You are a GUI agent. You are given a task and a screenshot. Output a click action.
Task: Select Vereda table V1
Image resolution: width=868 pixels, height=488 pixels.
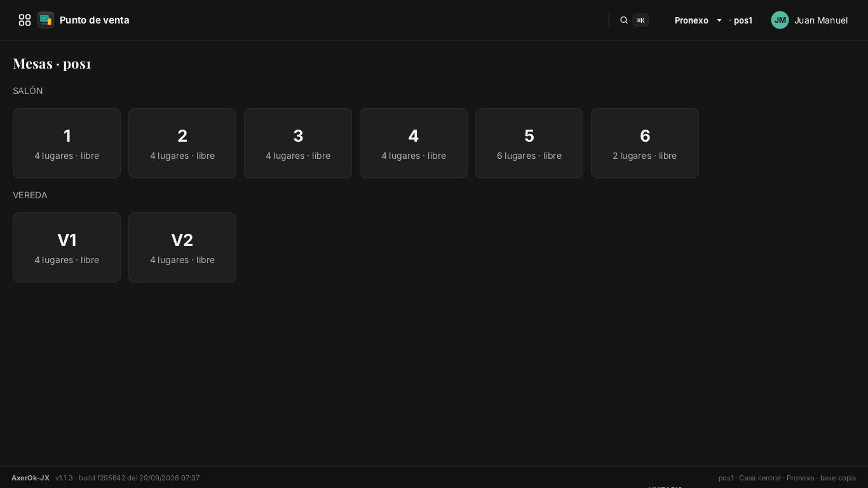67,247
